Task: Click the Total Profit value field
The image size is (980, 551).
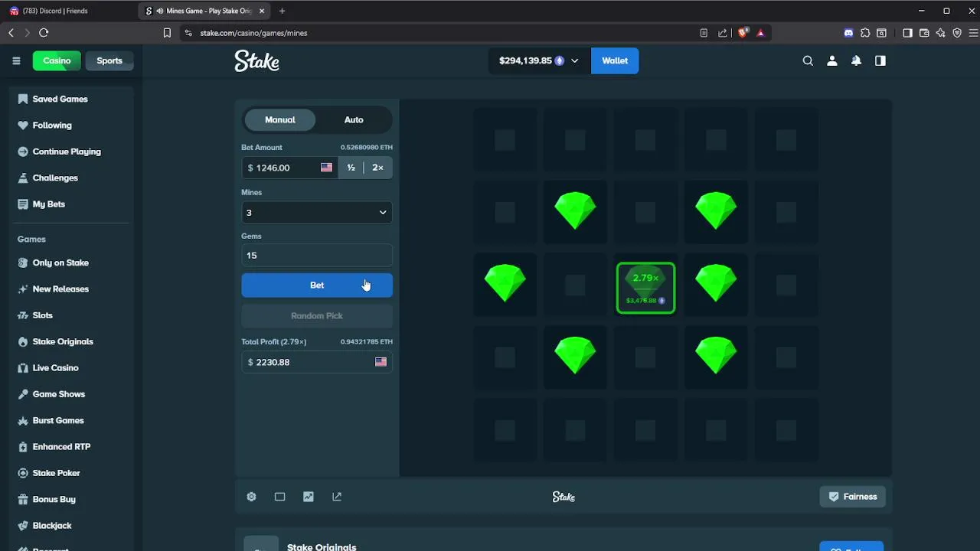Action: click(x=317, y=362)
